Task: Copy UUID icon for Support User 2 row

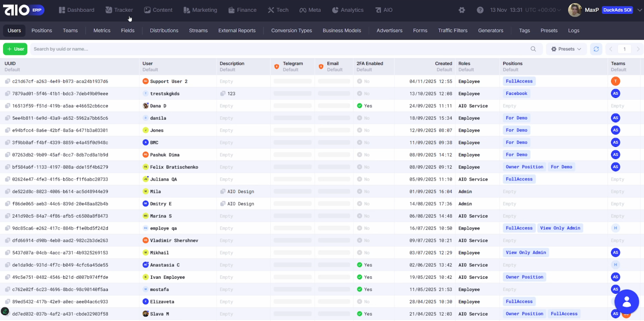Action: tap(7, 81)
